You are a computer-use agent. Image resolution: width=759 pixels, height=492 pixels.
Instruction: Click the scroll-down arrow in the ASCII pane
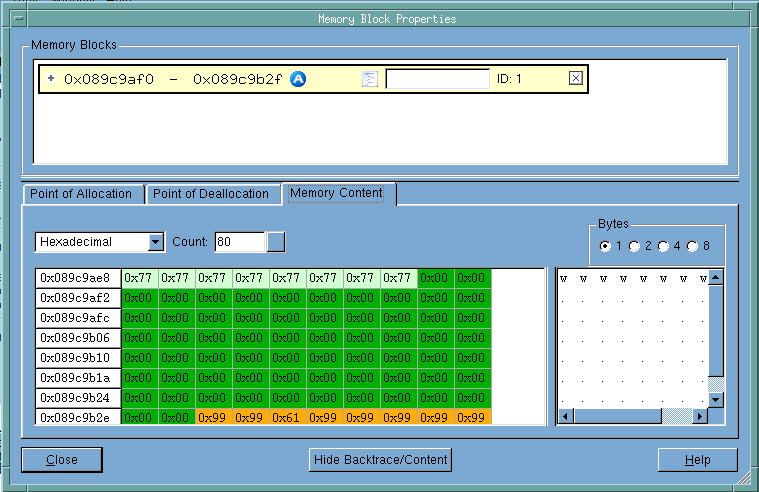716,399
